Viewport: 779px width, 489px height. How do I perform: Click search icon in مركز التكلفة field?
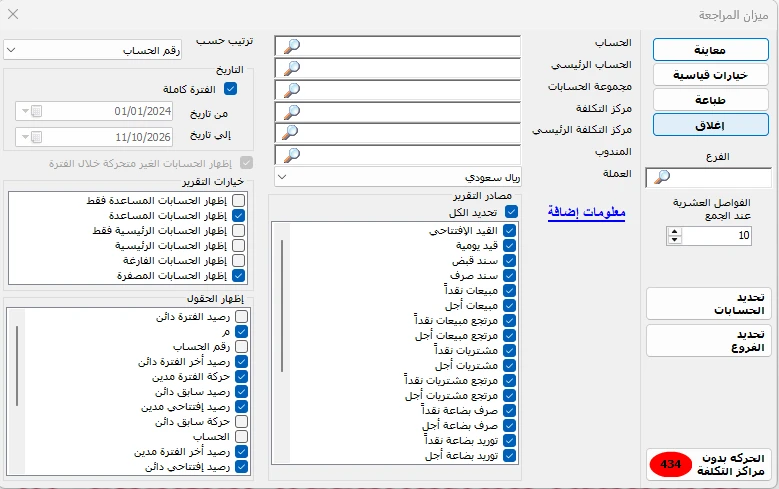(x=292, y=111)
